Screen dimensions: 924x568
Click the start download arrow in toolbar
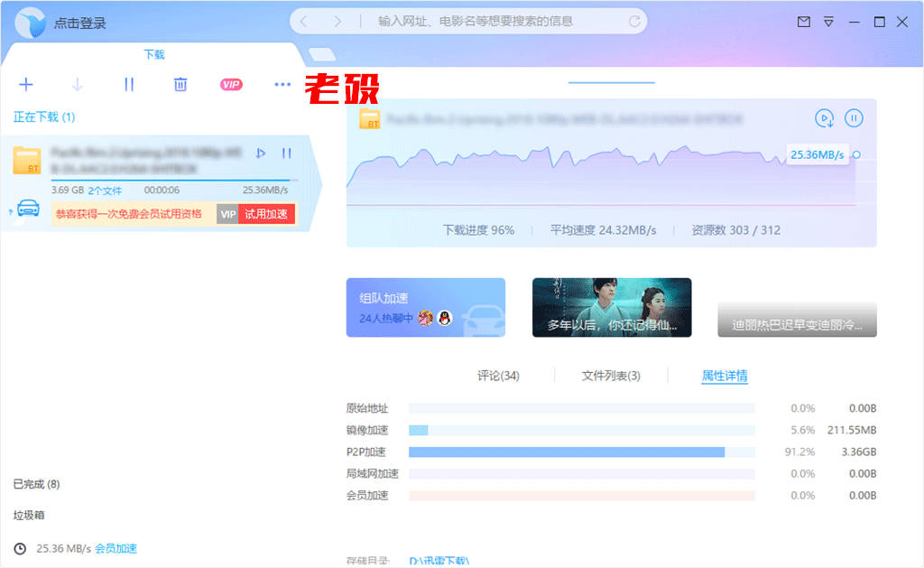78,84
